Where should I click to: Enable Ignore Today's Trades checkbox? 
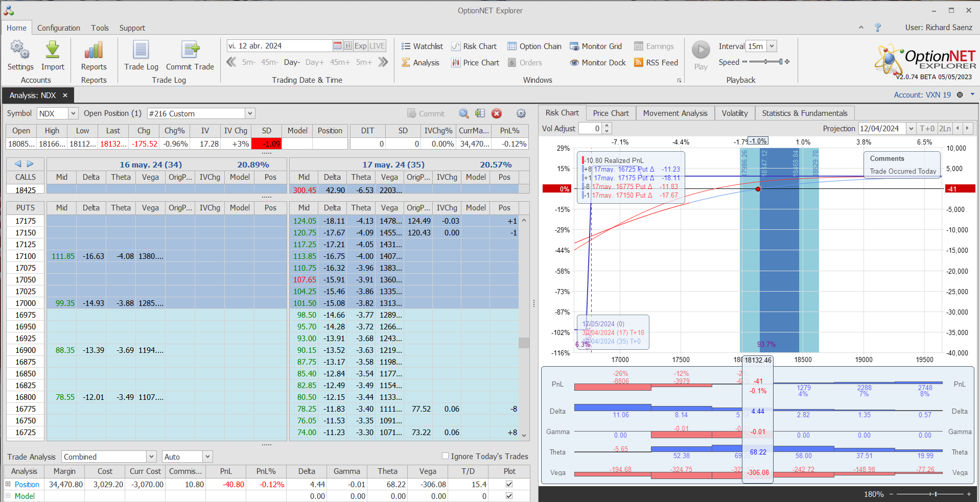click(x=445, y=456)
